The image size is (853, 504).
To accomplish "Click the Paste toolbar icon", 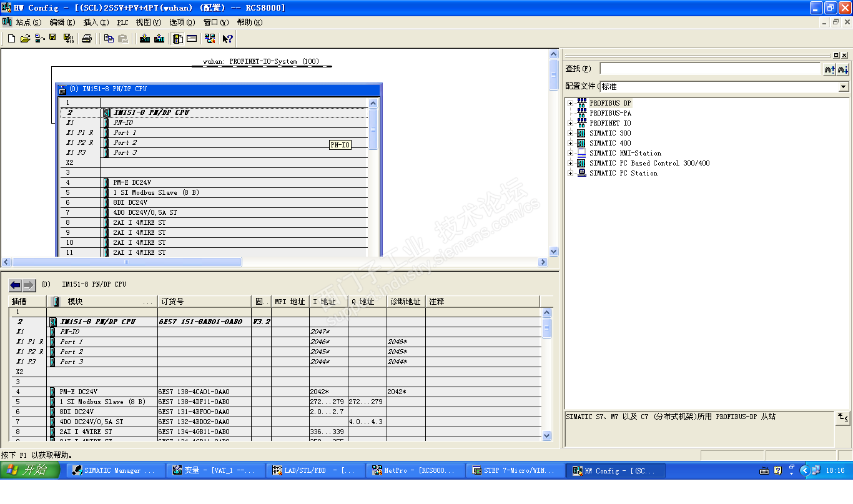I will tap(123, 39).
